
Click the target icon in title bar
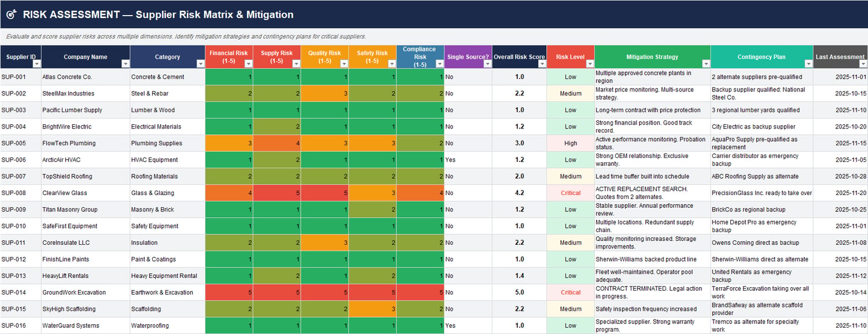pos(12,14)
